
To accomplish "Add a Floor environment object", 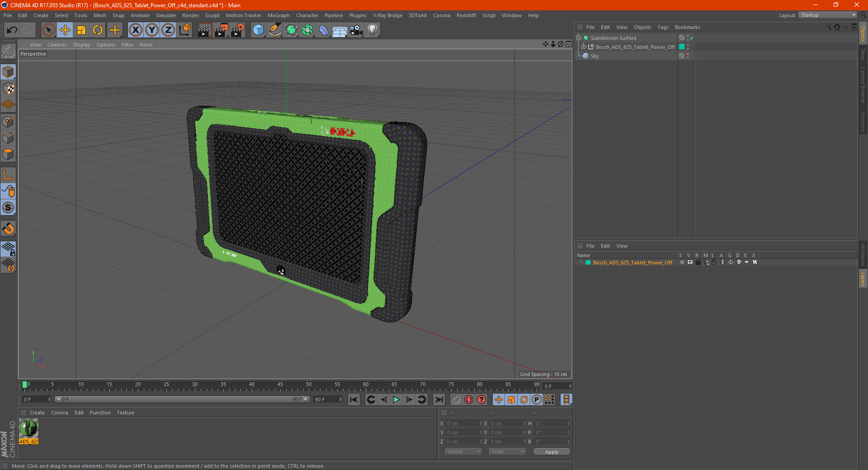I will click(x=340, y=30).
